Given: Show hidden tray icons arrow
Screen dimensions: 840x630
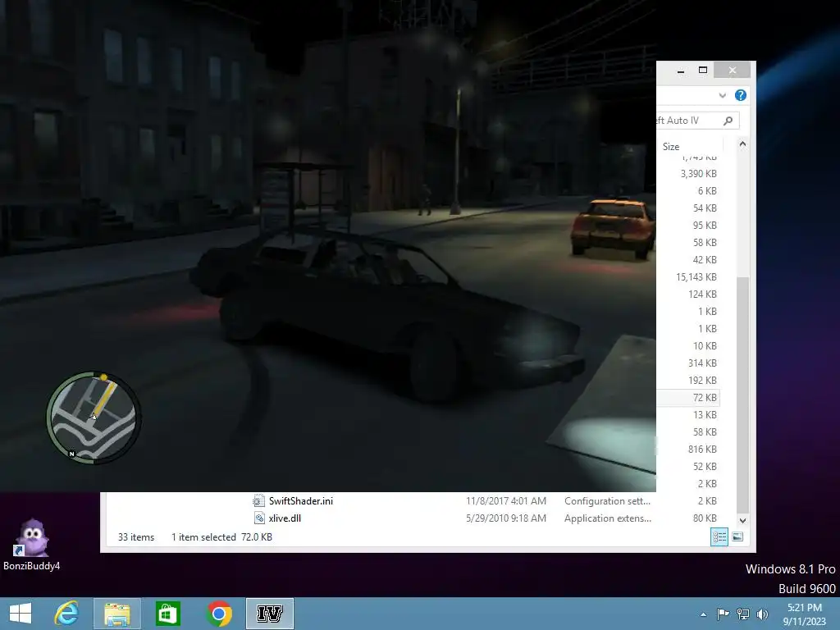Looking at the screenshot, I should (x=703, y=614).
